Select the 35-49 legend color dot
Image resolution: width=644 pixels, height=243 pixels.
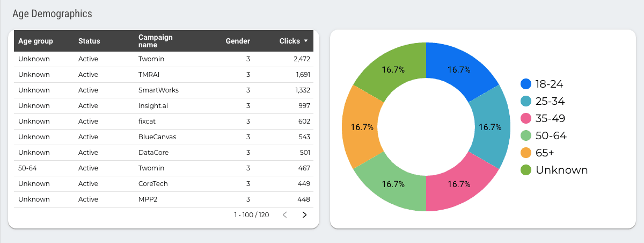(526, 118)
